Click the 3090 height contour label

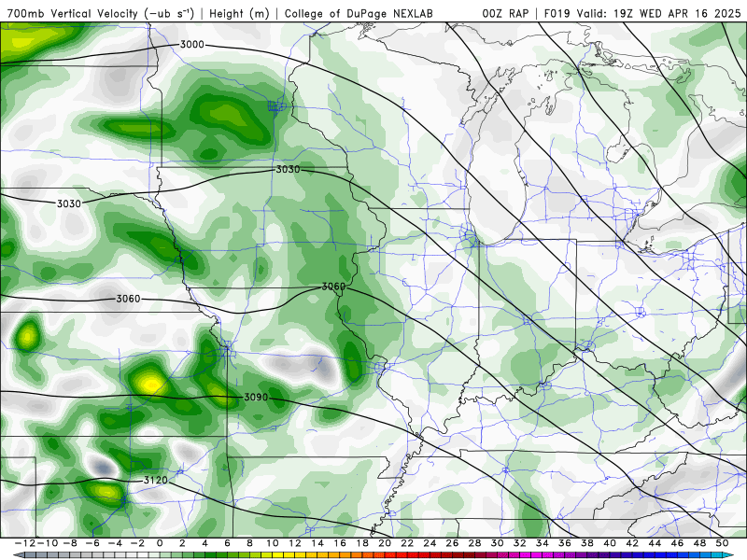pos(256,398)
